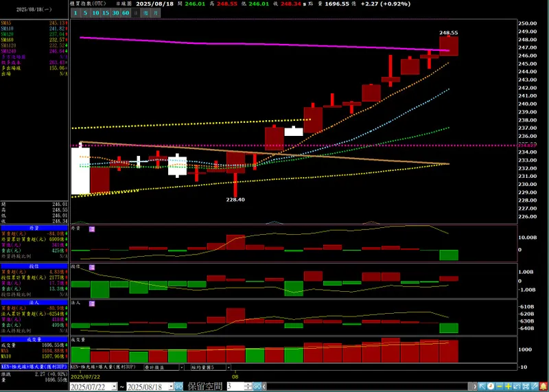Expand the 疊計損益 dropdown arrow
Screen dimensions: 549x392
[x=181, y=367]
